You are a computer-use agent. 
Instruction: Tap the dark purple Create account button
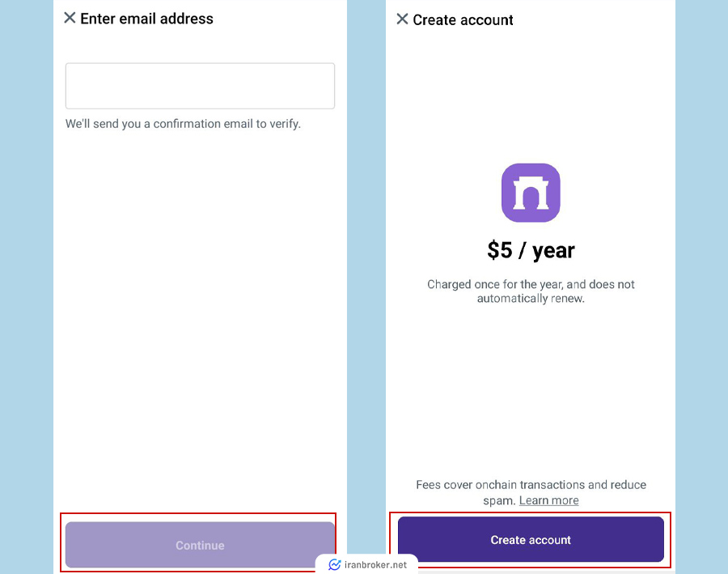pyautogui.click(x=531, y=540)
